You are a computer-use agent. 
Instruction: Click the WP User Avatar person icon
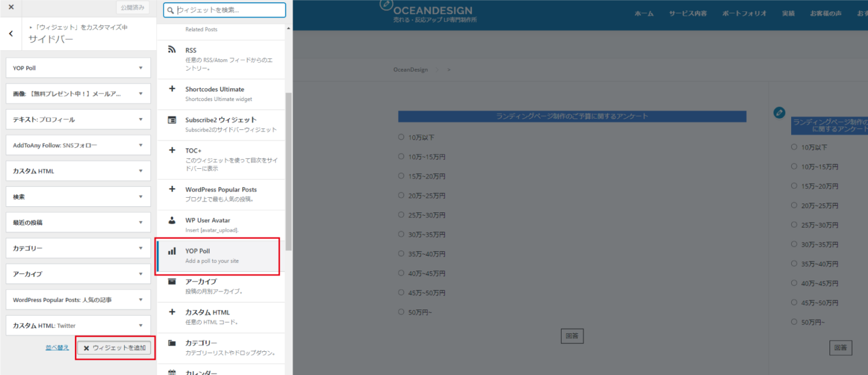tap(172, 220)
